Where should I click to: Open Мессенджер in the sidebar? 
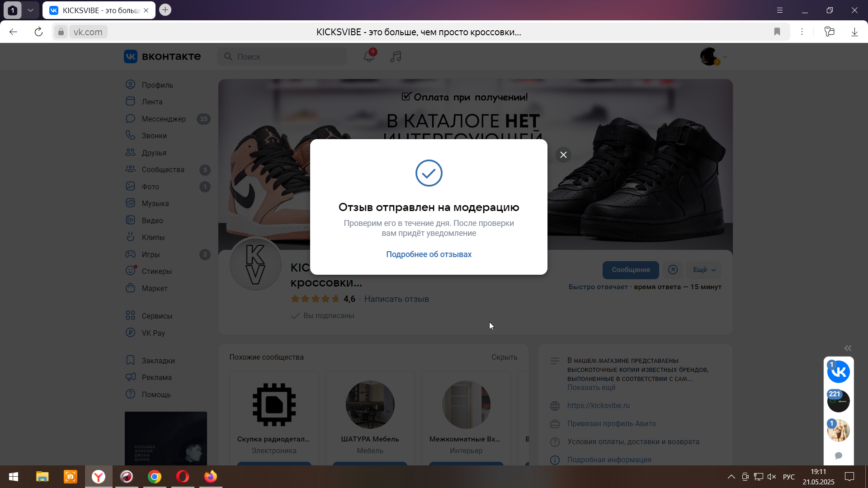point(164,119)
